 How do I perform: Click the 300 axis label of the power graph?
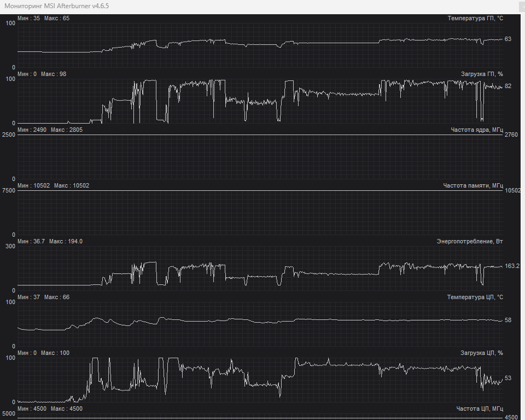point(10,246)
